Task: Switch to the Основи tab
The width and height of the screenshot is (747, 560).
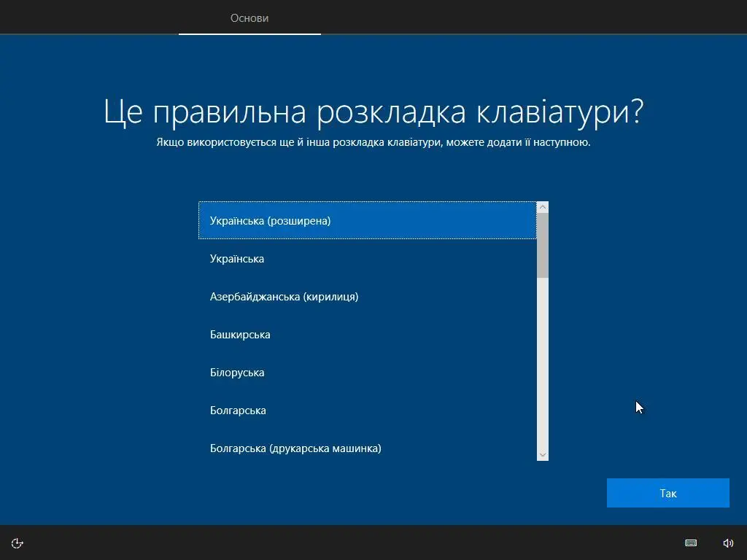Action: tap(249, 17)
